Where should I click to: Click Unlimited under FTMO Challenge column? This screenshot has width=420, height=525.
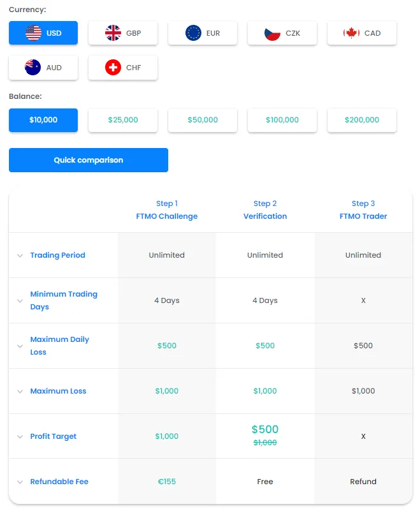pyautogui.click(x=166, y=255)
